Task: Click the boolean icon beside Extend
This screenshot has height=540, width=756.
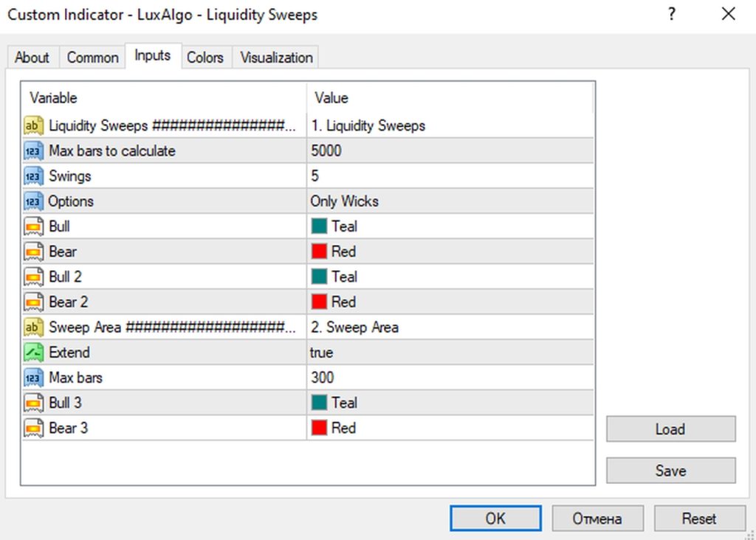Action: [x=32, y=352]
